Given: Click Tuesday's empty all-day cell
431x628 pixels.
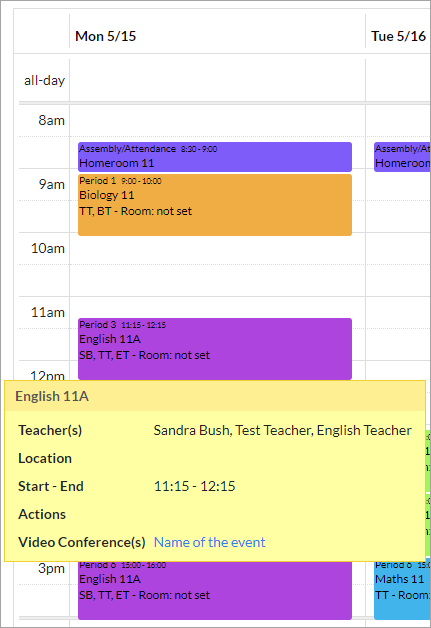Looking at the screenshot, I should pos(399,80).
